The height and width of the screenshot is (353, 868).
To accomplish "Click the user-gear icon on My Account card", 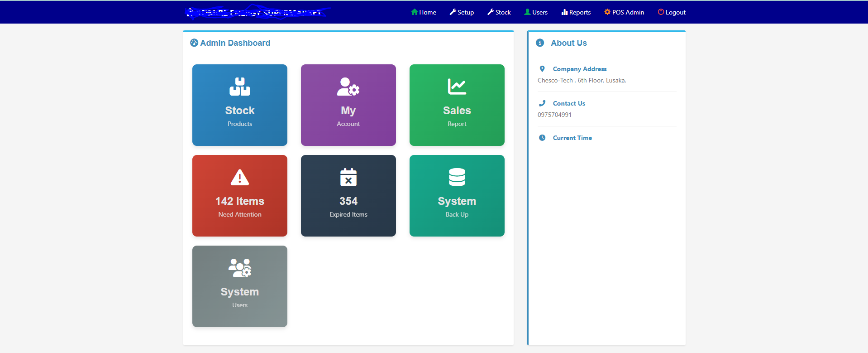I will click(348, 87).
